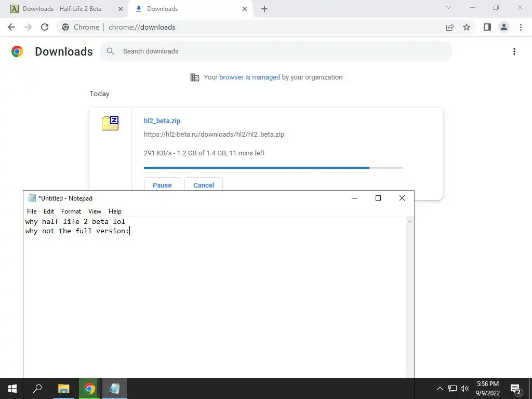Maximize the Notepad window

pos(378,198)
